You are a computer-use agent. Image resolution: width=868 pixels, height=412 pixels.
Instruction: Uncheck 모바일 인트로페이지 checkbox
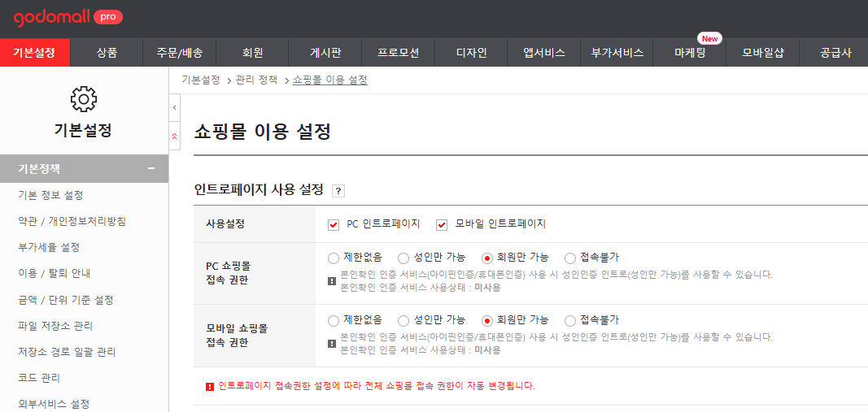click(x=442, y=224)
